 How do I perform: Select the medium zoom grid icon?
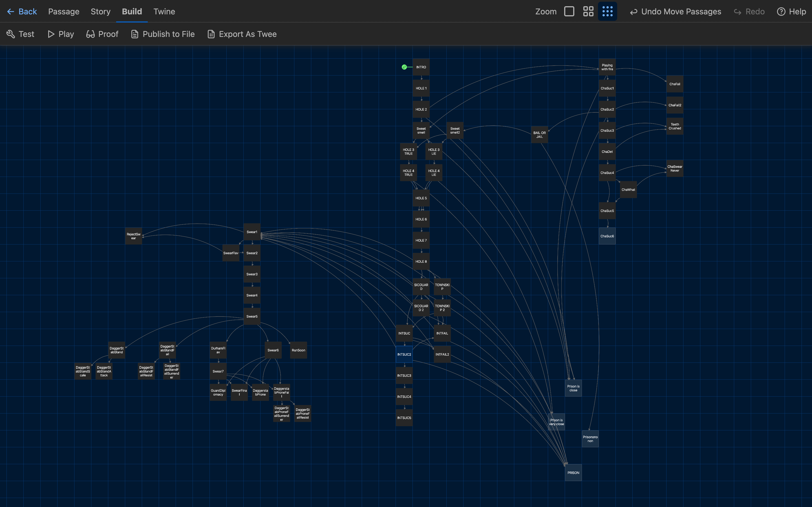[x=588, y=11]
